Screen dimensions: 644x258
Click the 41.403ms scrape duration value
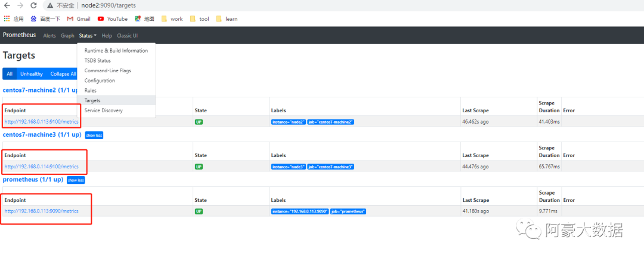coord(549,122)
